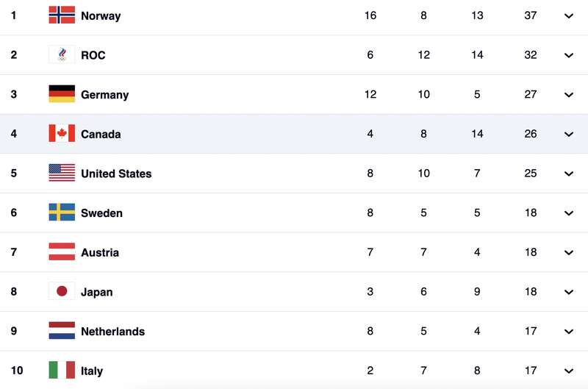
Task: Click the United States flag icon
Action: (x=62, y=173)
